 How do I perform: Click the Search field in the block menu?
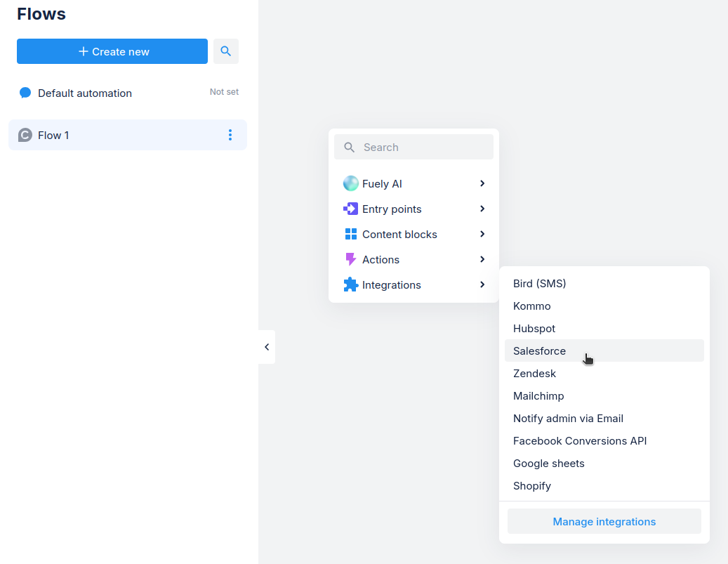point(413,147)
